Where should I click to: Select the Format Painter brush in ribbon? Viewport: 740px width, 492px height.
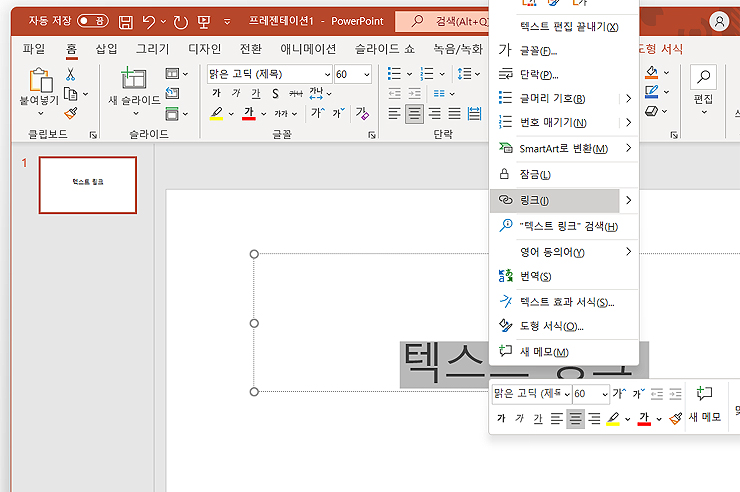point(71,113)
